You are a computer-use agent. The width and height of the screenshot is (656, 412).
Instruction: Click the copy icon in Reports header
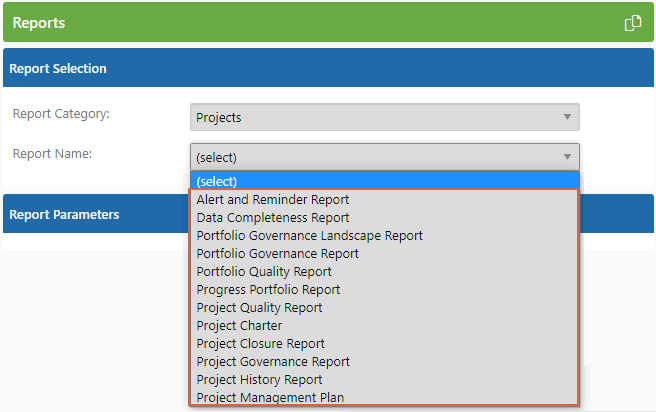tap(633, 23)
